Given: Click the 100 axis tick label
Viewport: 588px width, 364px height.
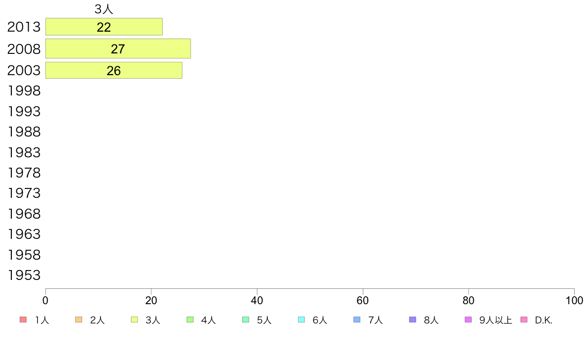Looking at the screenshot, I should point(574,301).
